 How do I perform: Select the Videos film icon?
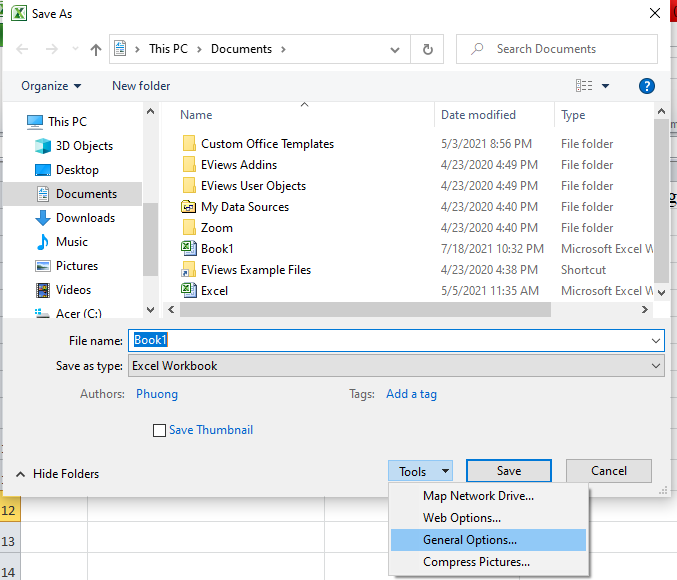tap(43, 290)
